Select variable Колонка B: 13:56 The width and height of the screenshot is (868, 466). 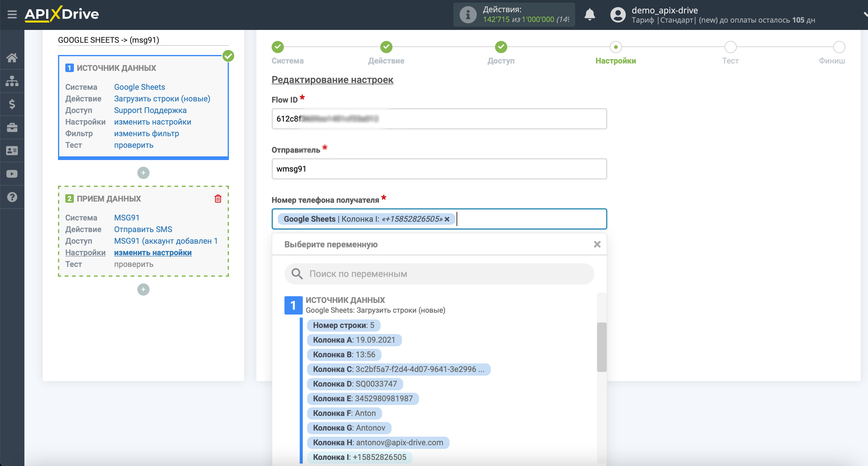[x=344, y=355]
